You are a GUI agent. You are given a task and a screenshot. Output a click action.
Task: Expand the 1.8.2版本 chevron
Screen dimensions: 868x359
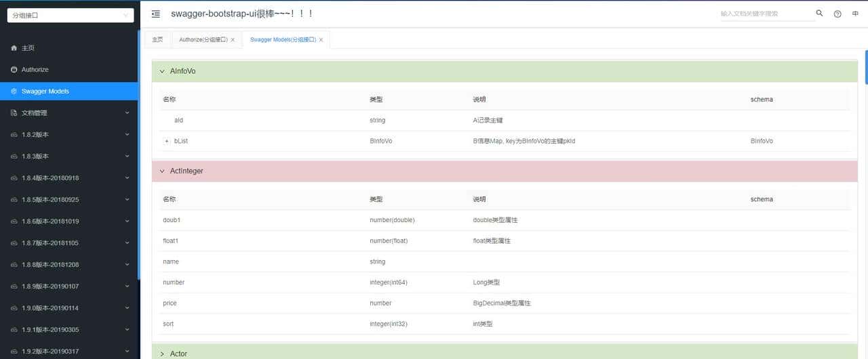(127, 135)
